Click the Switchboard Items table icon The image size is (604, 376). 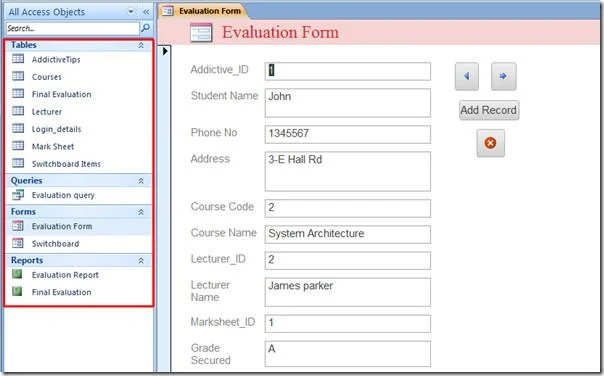click(18, 163)
